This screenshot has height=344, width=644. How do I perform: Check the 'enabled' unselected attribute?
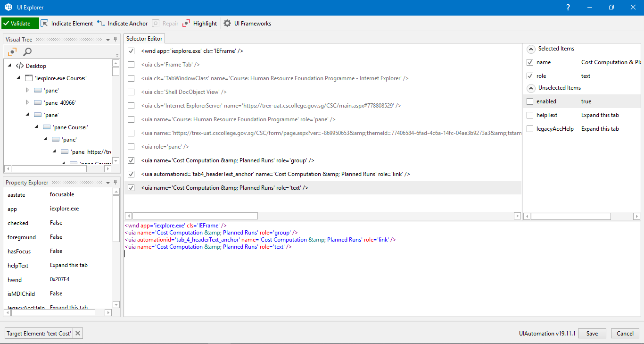click(x=530, y=101)
